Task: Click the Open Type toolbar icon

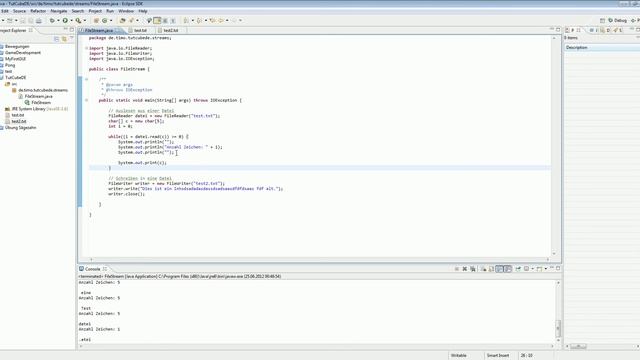Action: (122, 20)
